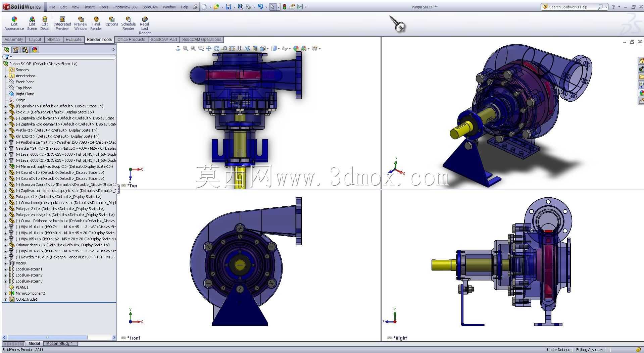The height and width of the screenshot is (353, 644).
Task: Toggle the menu bar pin icon
Action: [195, 7]
